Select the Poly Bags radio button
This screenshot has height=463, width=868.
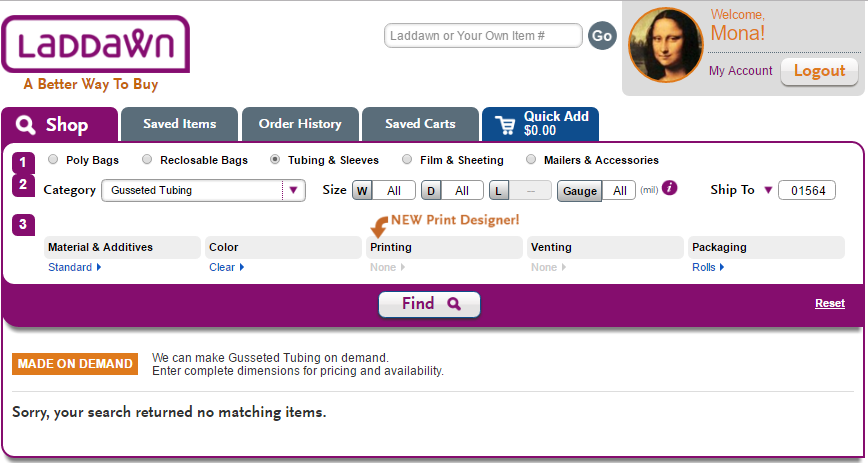(x=53, y=160)
